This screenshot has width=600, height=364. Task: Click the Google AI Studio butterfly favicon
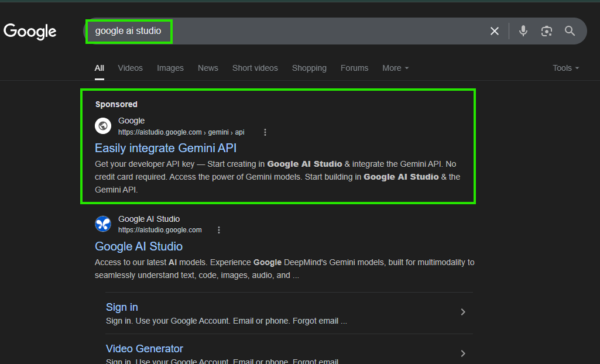point(103,224)
